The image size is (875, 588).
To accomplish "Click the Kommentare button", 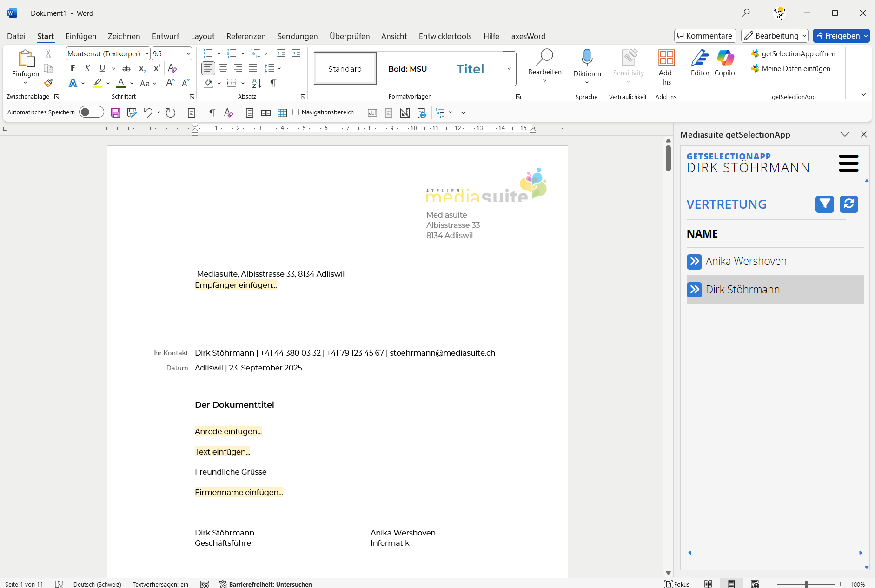I will (705, 36).
